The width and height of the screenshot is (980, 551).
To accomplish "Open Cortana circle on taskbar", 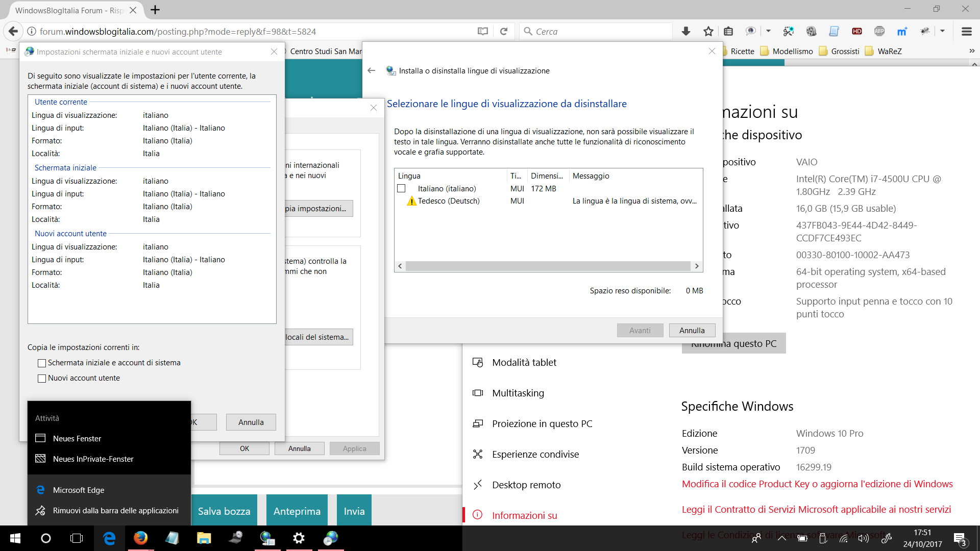I will (x=45, y=538).
